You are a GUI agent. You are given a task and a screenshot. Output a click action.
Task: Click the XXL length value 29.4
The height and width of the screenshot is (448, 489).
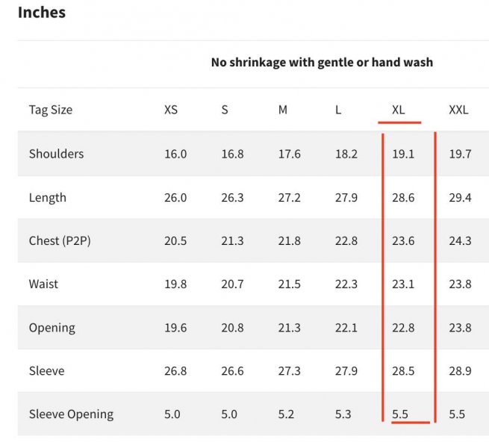[x=460, y=197]
